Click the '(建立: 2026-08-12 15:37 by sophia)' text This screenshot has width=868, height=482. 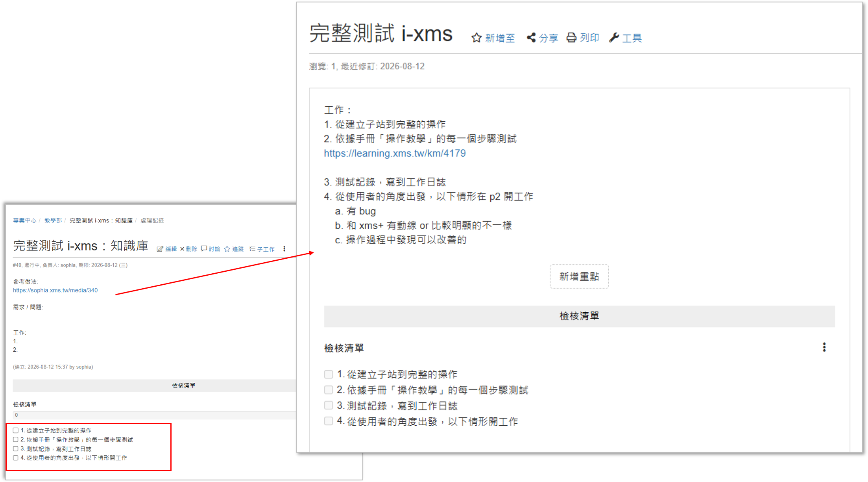click(x=53, y=367)
